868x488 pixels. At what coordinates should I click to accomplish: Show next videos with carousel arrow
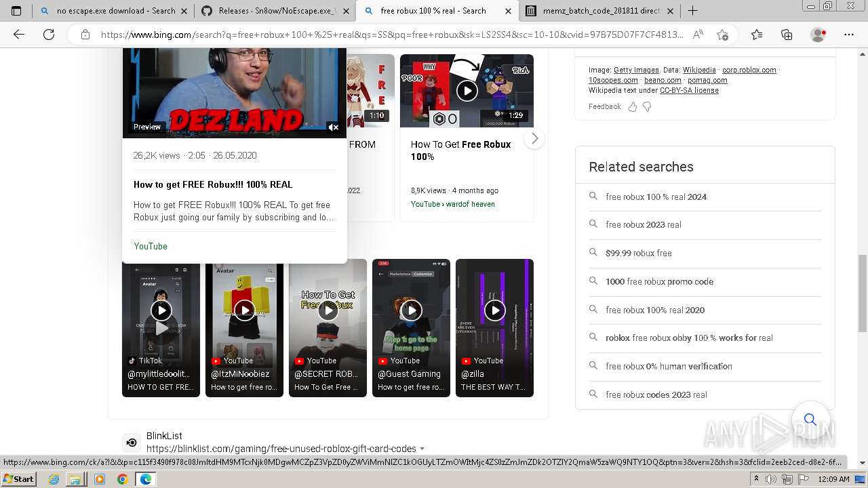tap(534, 138)
